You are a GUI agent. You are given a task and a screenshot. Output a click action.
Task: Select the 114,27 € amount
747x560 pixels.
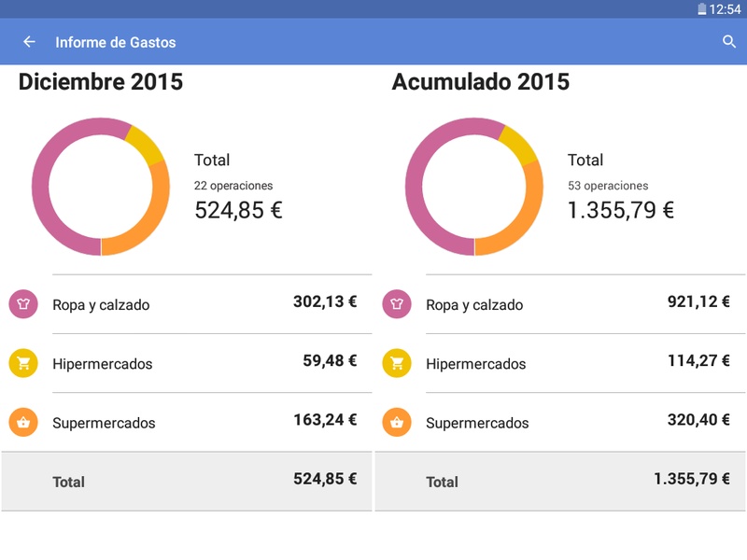tap(698, 360)
